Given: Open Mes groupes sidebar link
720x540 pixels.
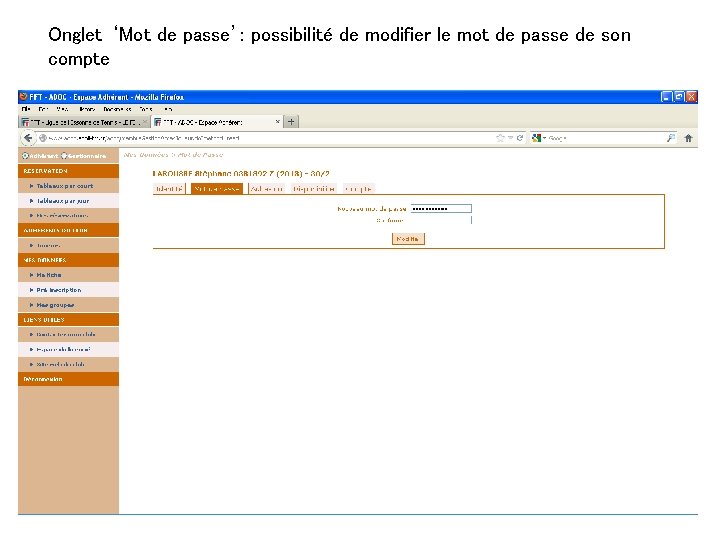Looking at the screenshot, I should click(55, 305).
